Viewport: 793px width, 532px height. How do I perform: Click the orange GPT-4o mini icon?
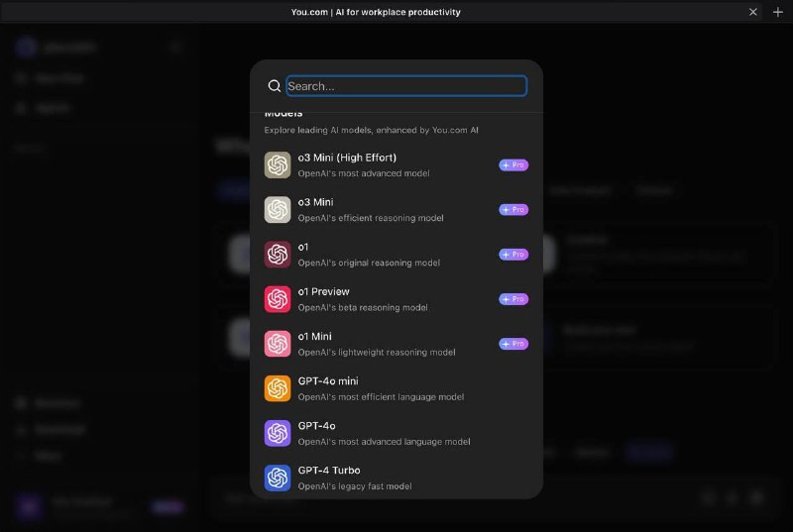[278, 388]
